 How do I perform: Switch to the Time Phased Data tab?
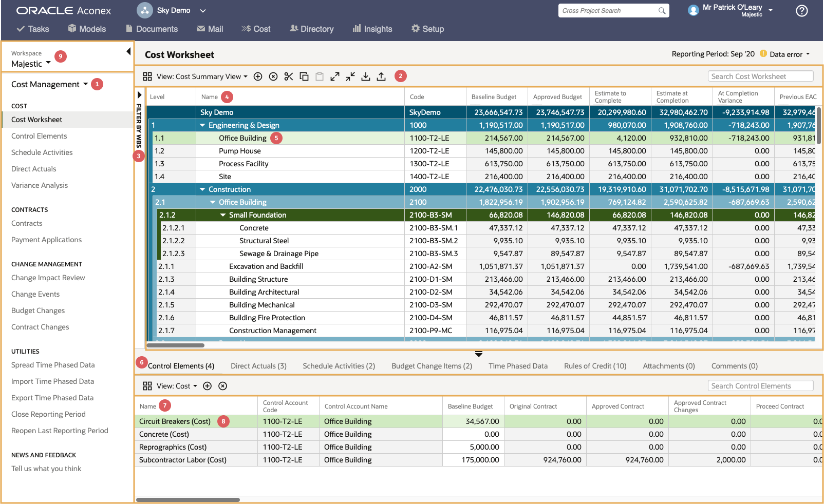click(x=518, y=366)
